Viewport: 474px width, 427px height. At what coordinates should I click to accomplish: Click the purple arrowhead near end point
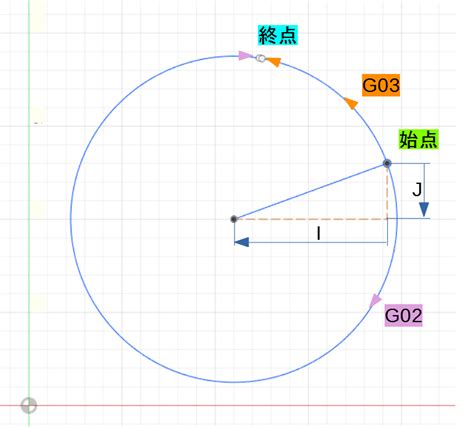[x=245, y=55]
